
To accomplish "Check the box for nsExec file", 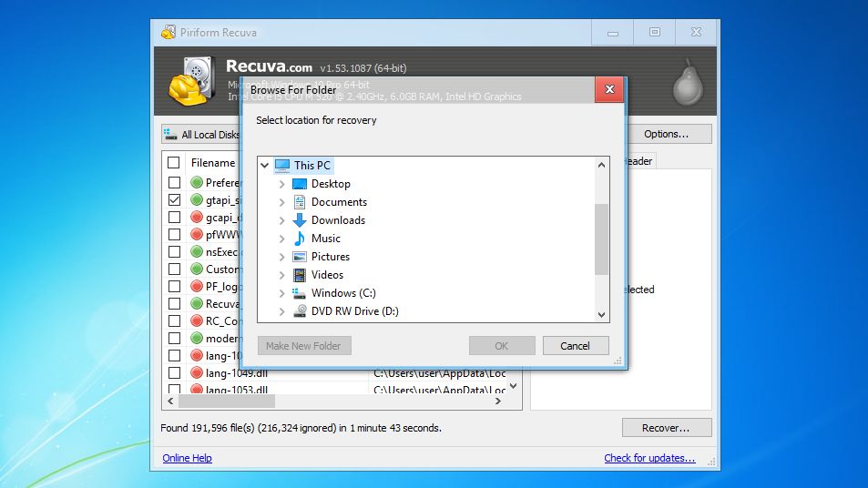I will 174,252.
